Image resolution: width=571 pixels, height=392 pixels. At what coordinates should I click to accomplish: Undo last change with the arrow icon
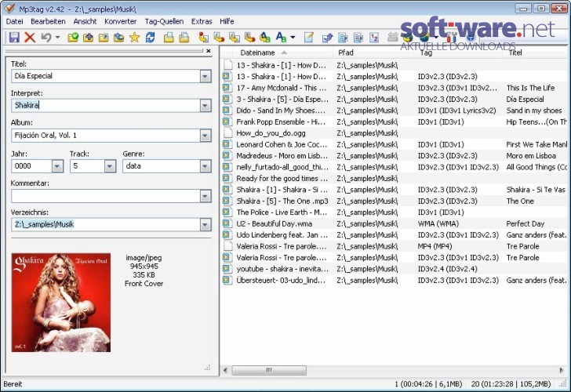point(45,37)
